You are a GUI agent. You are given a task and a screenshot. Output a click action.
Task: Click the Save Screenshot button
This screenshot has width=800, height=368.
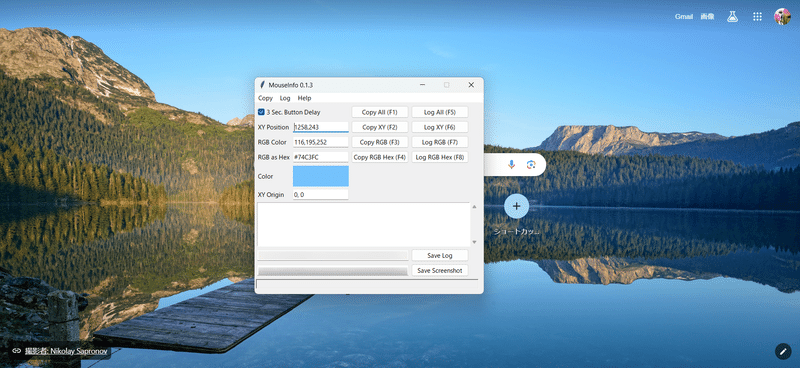pos(440,271)
